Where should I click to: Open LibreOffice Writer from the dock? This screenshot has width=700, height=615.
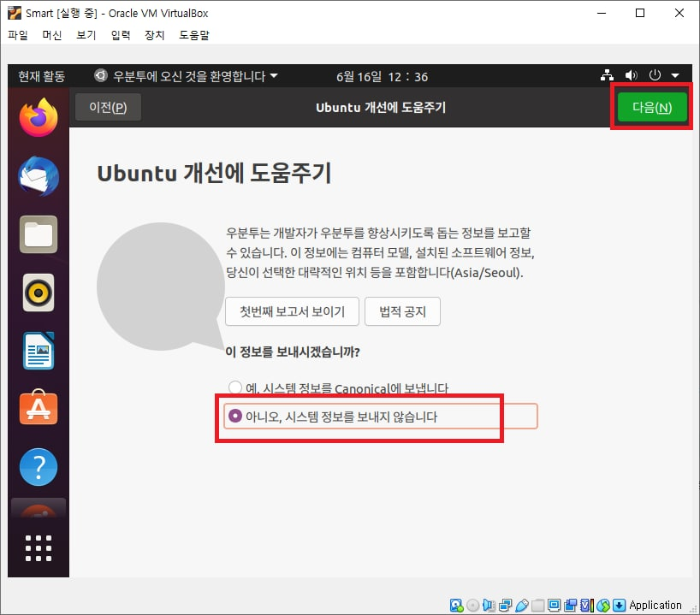pyautogui.click(x=39, y=351)
